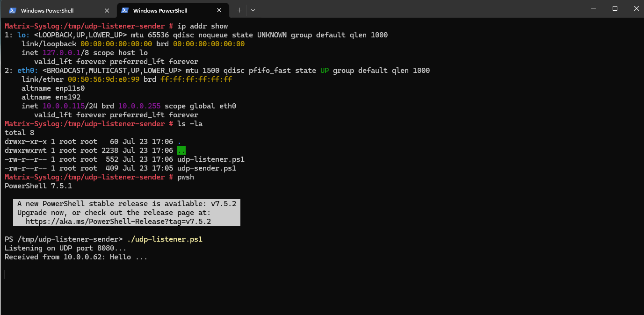644x315 pixels.
Task: Click './udp-listener.ps1' command at PS prompt
Action: coord(165,239)
